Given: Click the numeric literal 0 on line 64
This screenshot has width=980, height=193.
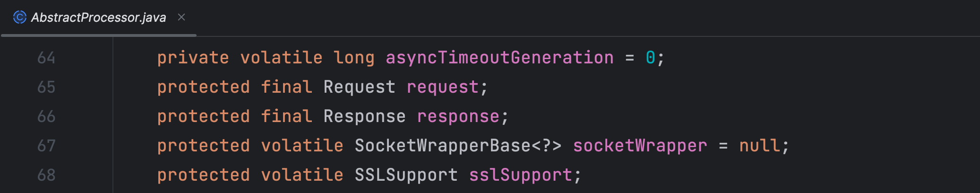Looking at the screenshot, I should (x=650, y=58).
